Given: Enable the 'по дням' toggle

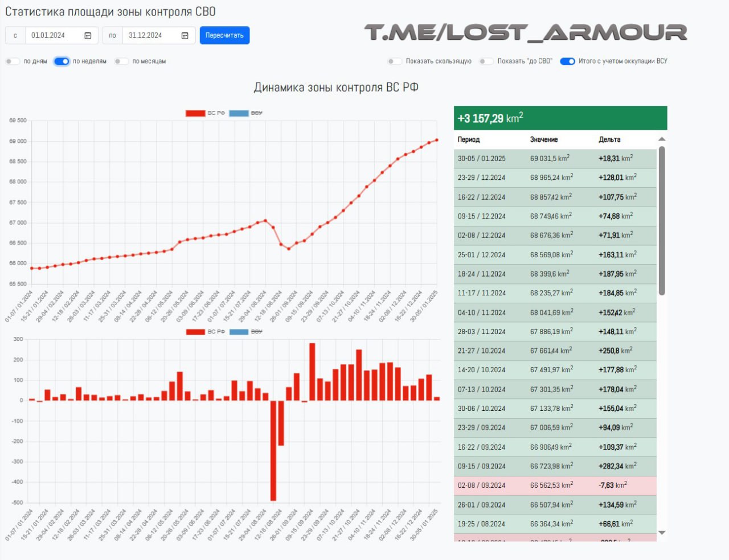Looking at the screenshot, I should [x=13, y=61].
